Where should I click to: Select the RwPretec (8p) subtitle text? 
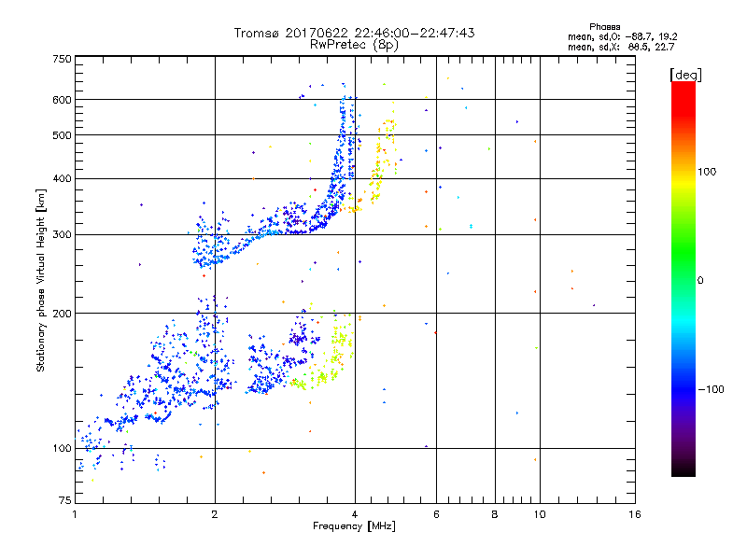354,44
